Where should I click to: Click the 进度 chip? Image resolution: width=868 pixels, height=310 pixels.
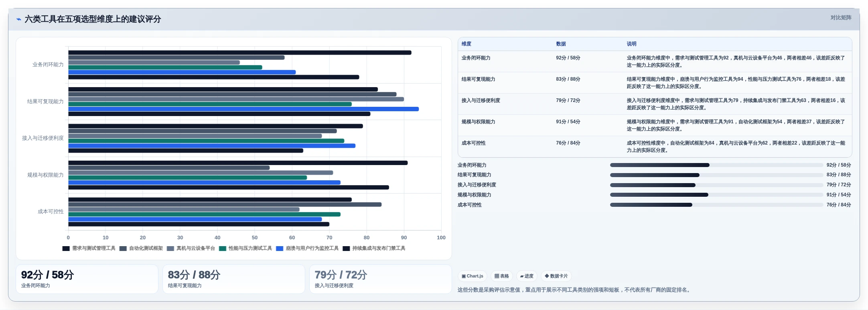(x=527, y=276)
